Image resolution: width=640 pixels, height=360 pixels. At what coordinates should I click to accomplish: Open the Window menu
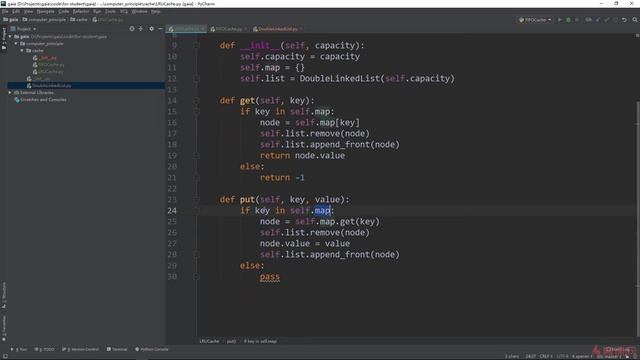(140, 11)
